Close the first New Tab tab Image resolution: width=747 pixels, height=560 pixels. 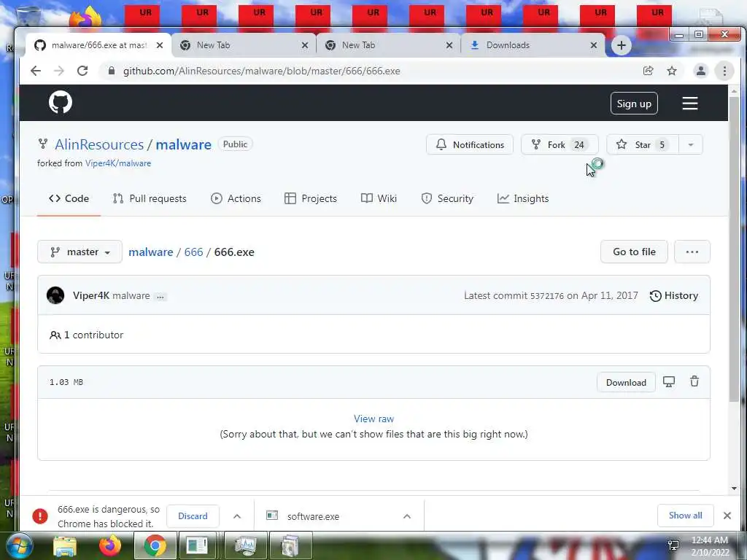(x=305, y=45)
